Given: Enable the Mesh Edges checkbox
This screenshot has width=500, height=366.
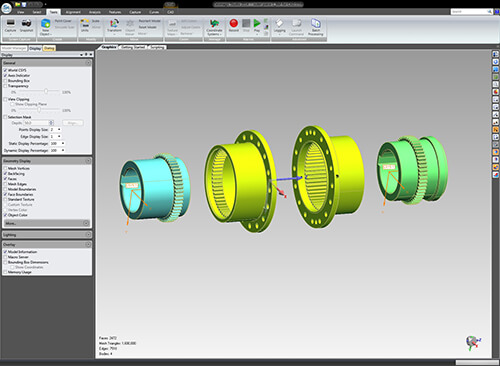Looking at the screenshot, I should tap(5, 184).
